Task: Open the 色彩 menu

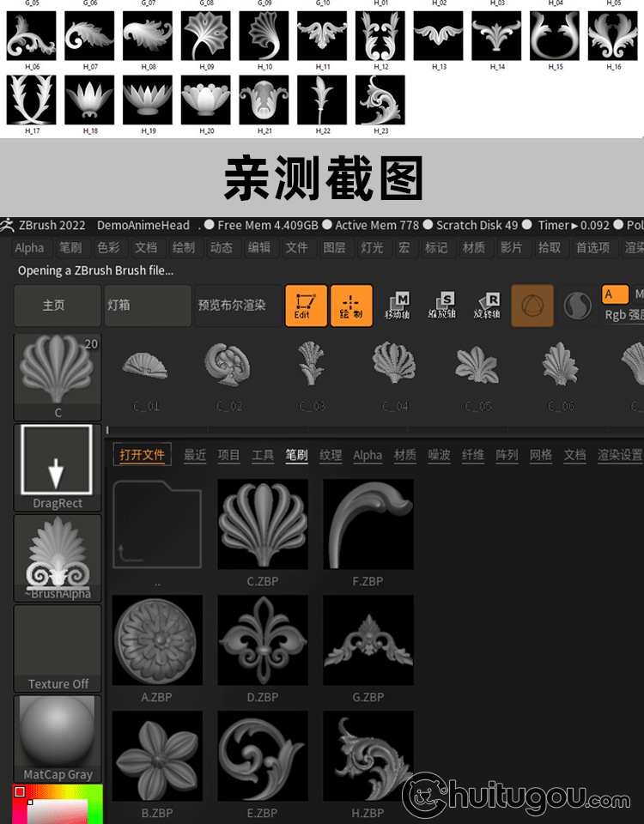Action: (x=108, y=247)
